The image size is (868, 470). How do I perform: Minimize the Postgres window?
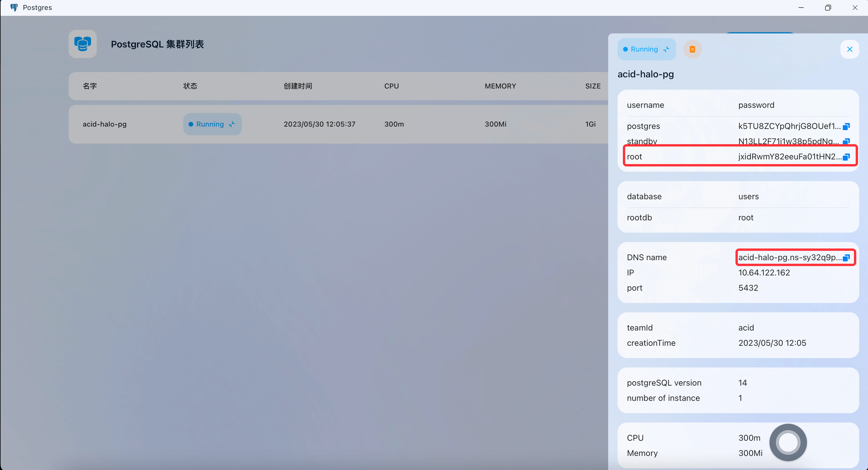801,7
